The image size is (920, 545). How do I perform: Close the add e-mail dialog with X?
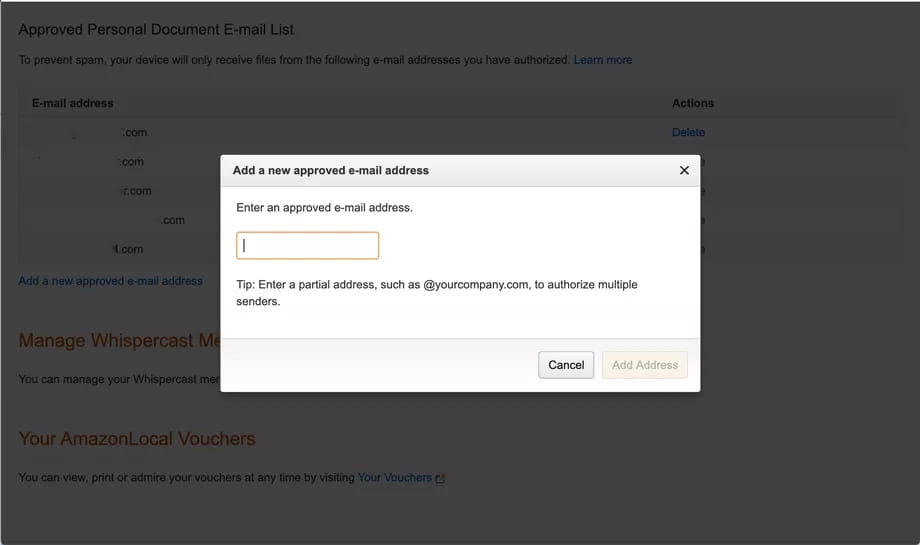tap(684, 170)
